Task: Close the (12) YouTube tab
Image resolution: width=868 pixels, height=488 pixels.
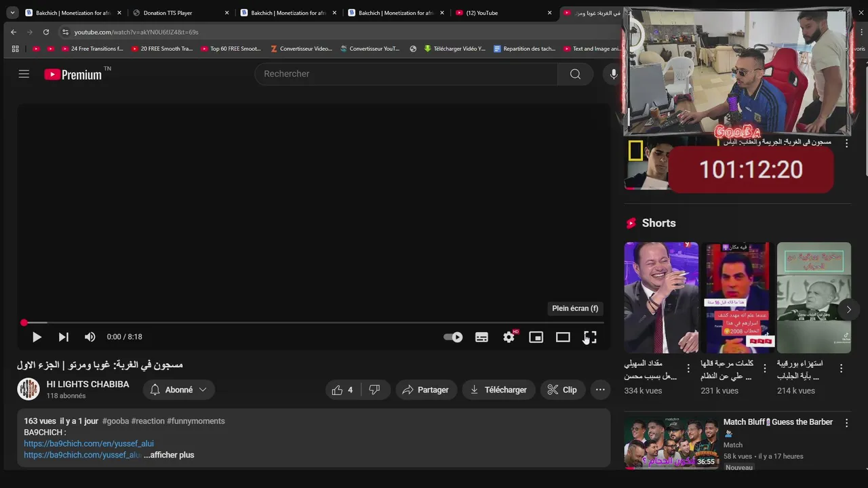Action: pyautogui.click(x=549, y=13)
